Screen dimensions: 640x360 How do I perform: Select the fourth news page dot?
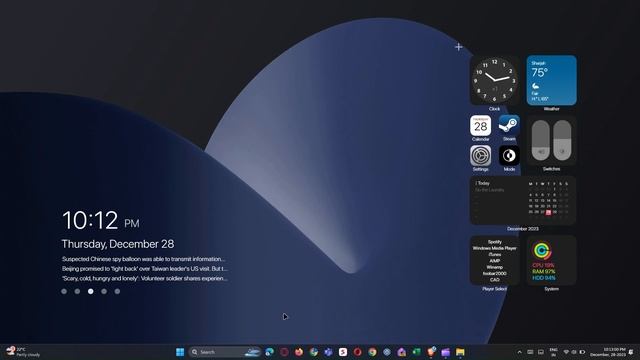(x=104, y=291)
